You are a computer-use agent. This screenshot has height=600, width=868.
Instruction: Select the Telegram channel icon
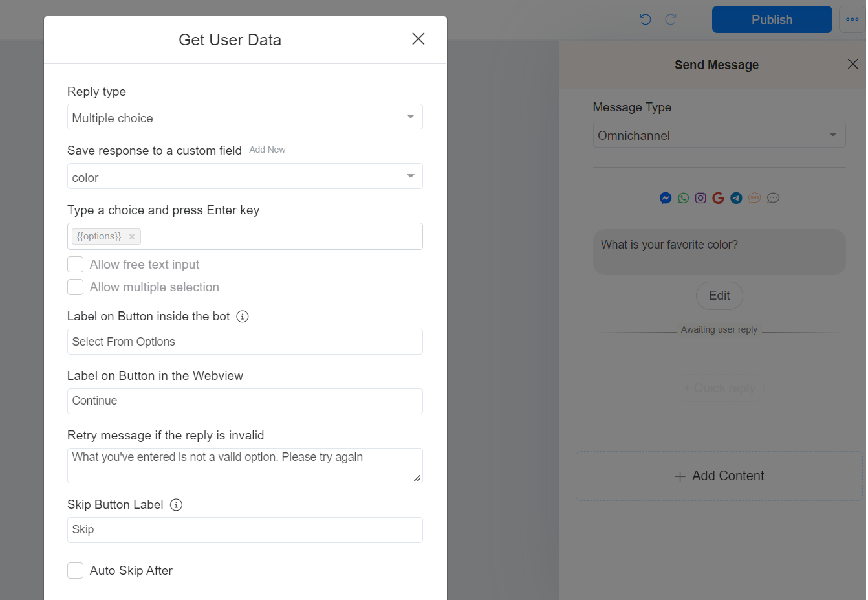[736, 197]
